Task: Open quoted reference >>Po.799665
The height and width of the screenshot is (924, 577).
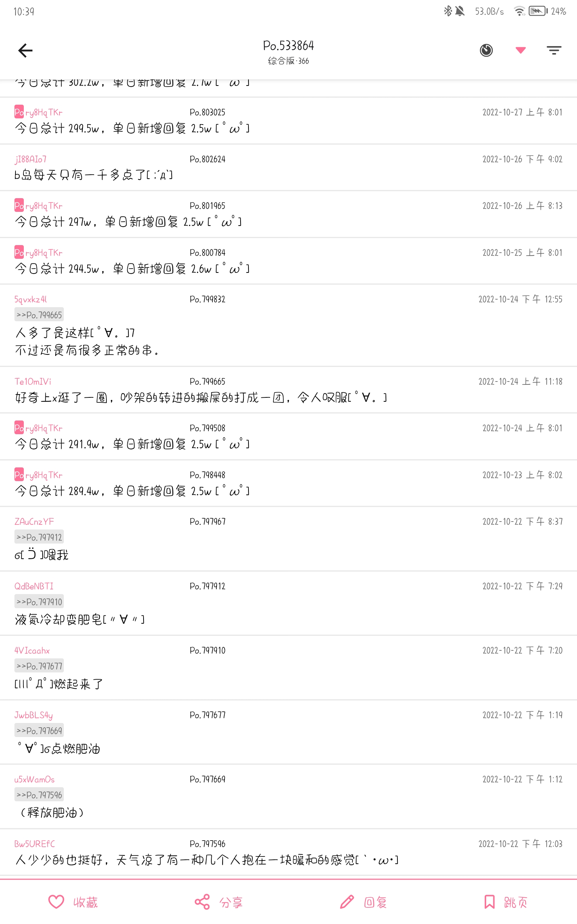Action: coord(39,315)
